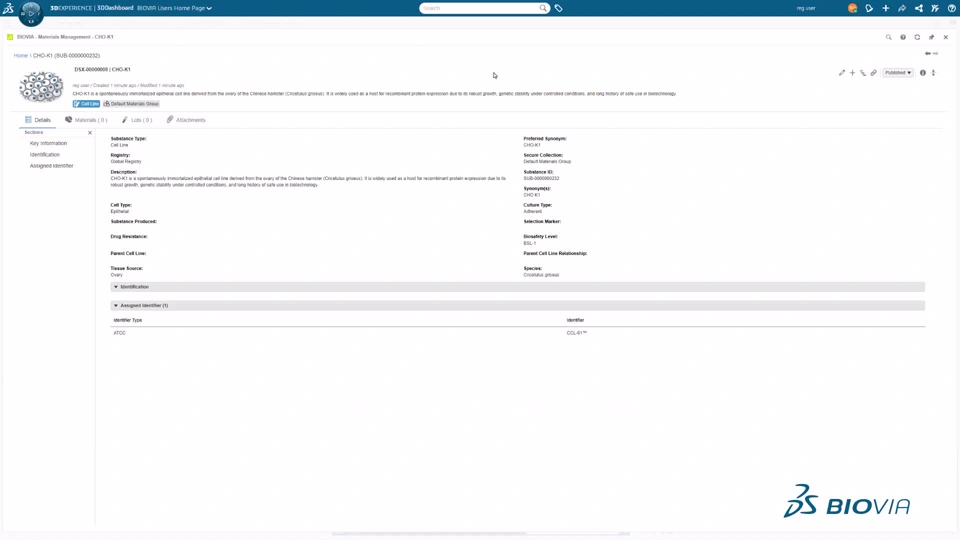Click the horizontal scrollbar at the bottom
960x540 pixels.
click(481, 534)
